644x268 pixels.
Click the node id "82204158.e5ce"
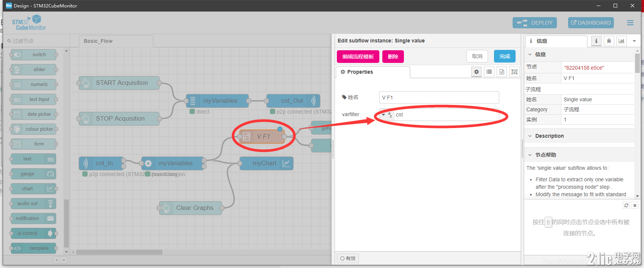pos(584,68)
